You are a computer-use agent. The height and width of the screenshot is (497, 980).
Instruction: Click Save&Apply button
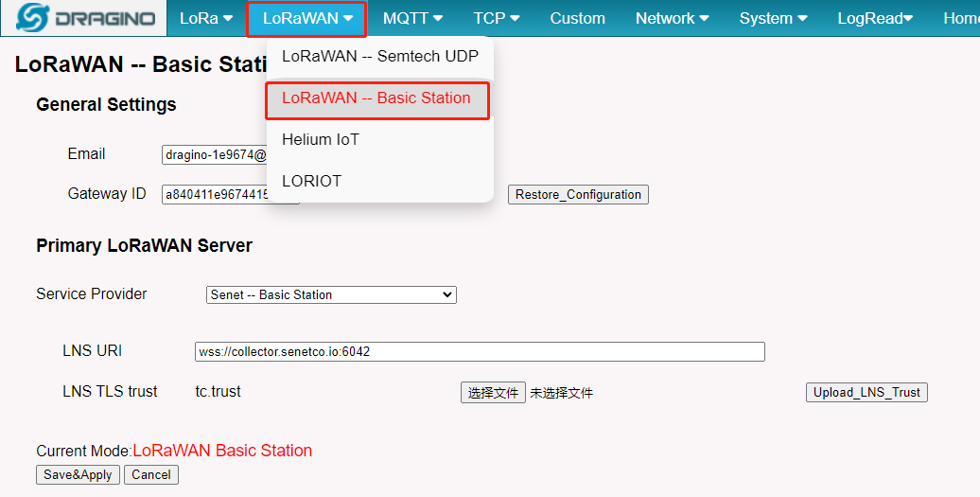(78, 474)
